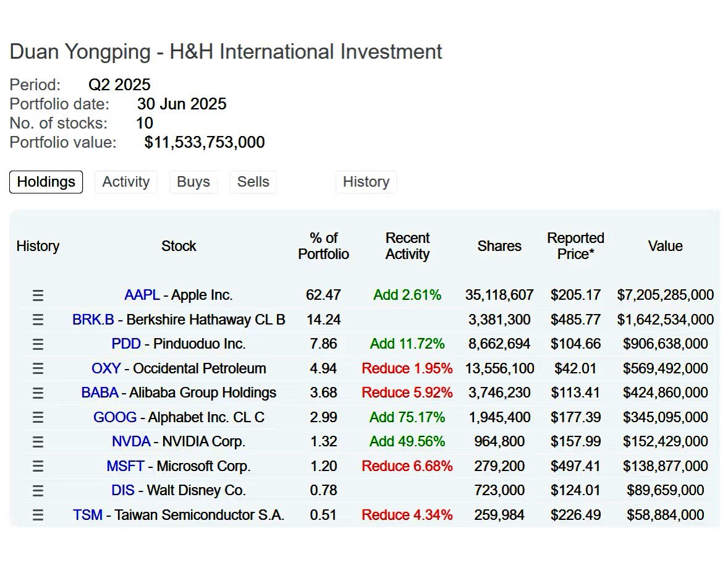Click the 'Add 2.61%' activity cell
Screen dimensions: 728x565
(x=407, y=295)
